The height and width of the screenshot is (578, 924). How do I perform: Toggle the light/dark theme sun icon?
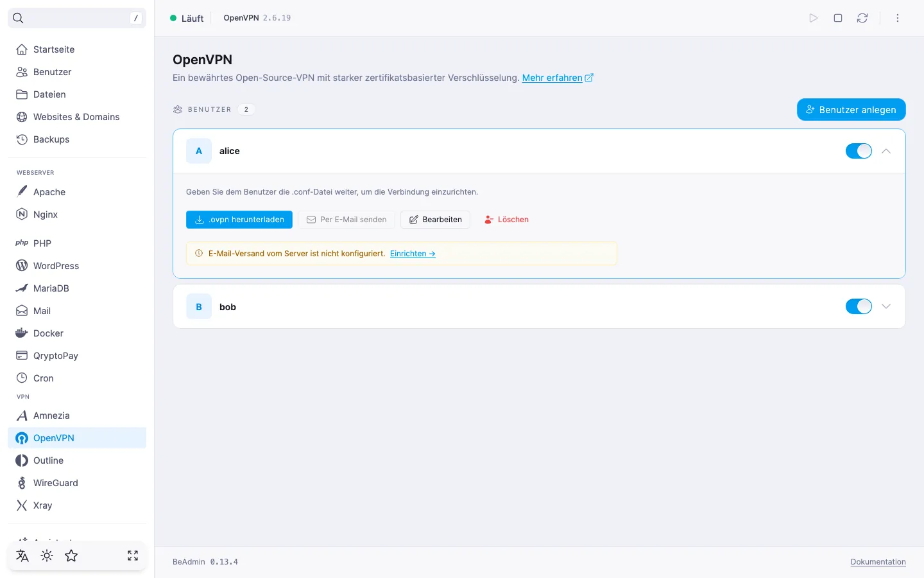(x=47, y=556)
